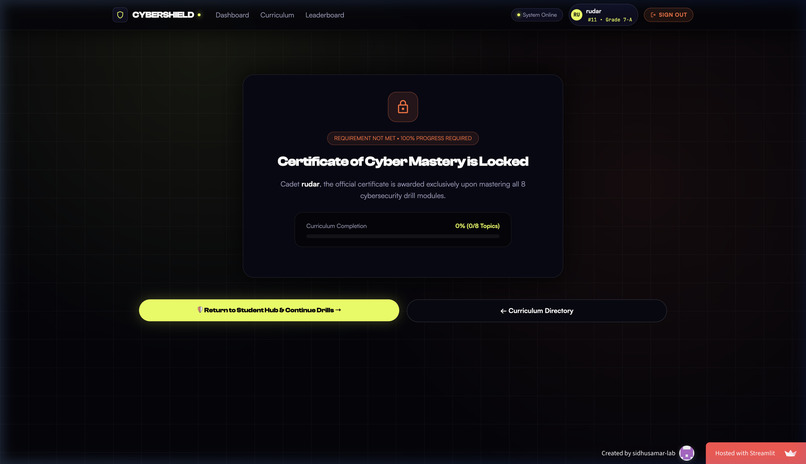Open the Curriculum nav item
806x464 pixels.
(x=277, y=15)
